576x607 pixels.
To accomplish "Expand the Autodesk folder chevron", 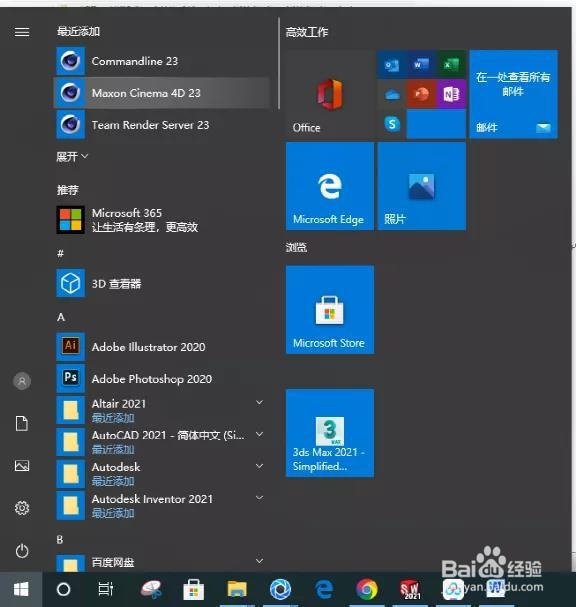I will [260, 466].
